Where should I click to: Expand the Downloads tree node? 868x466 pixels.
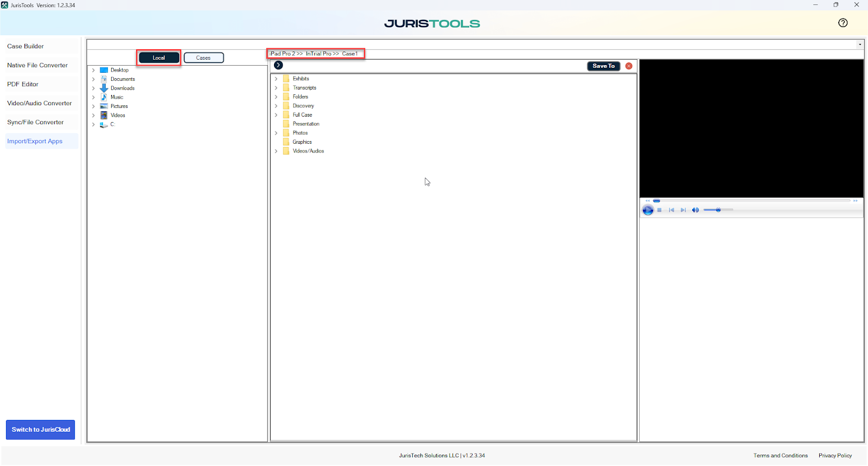[x=93, y=88]
